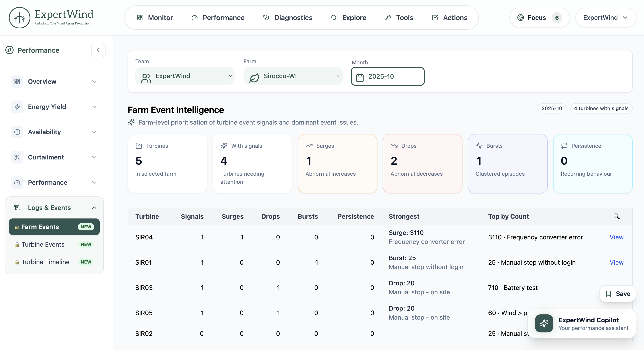Click the Bursts activity icon
The width and height of the screenshot is (644, 350).
click(x=479, y=146)
